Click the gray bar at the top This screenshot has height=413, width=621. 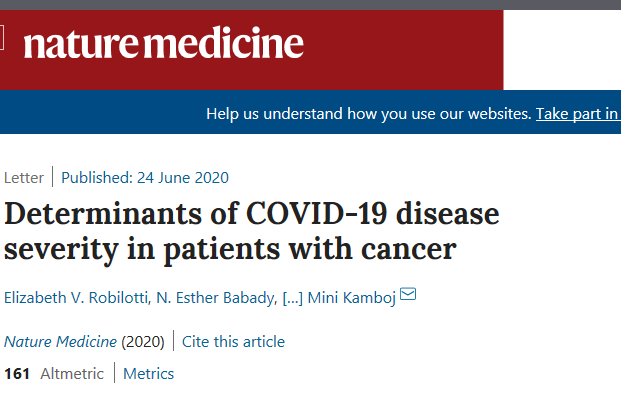click(x=310, y=4)
